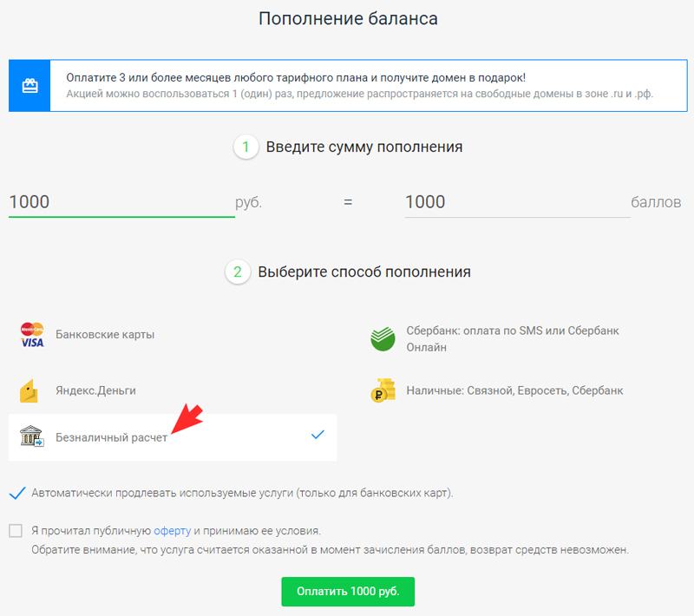Click the blue checkmark beside Безналичный расчет
This screenshot has width=694, height=616.
[318, 435]
